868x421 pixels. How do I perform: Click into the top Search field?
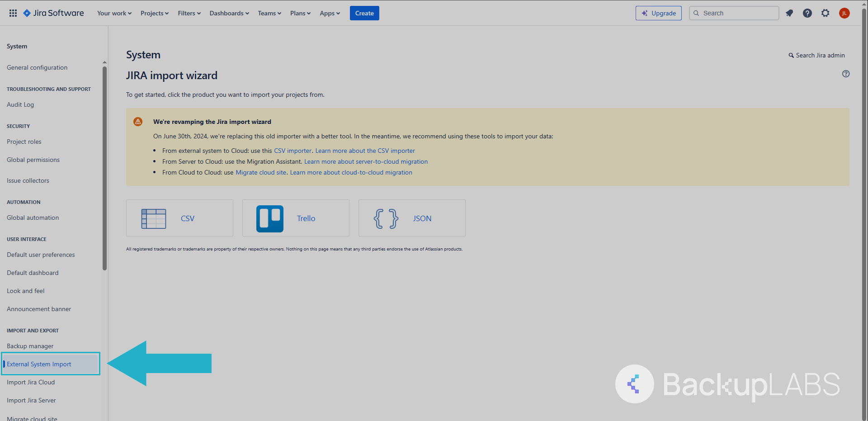737,13
